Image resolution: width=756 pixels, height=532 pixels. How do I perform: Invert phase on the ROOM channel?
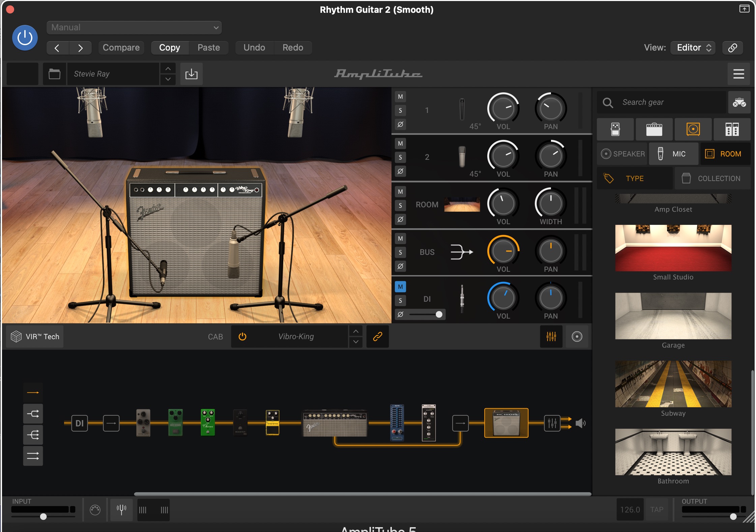(400, 219)
